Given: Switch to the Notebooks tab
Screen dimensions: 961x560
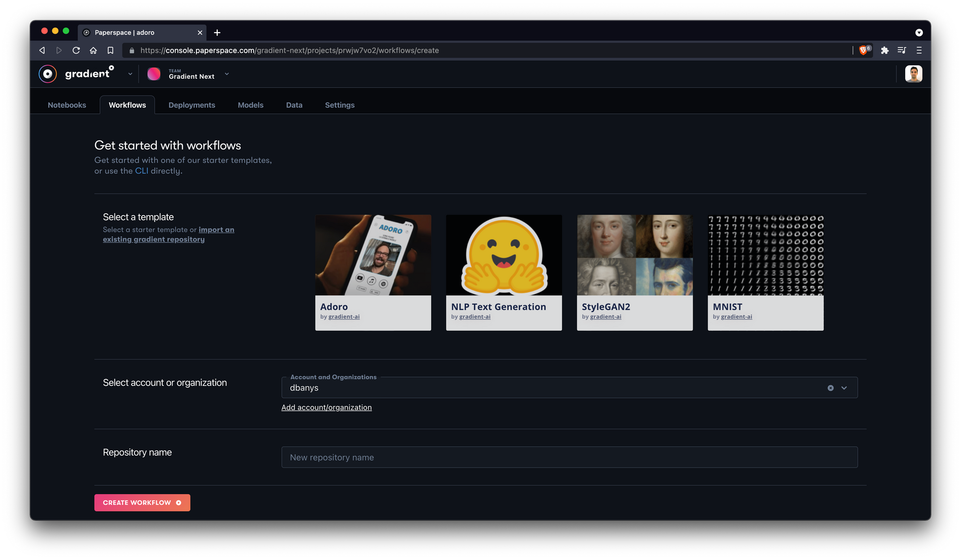Looking at the screenshot, I should click(67, 105).
